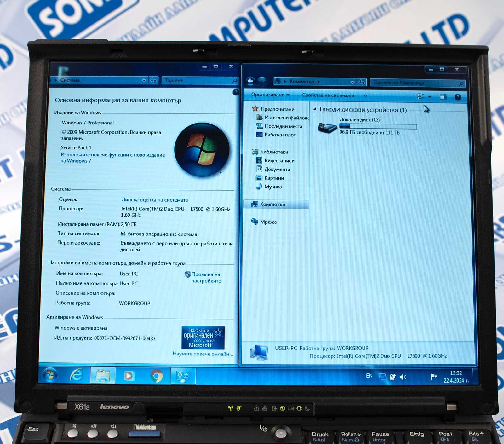504x444 pixels.
Task: Click the Компютър breadcrumb in address bar
Action: click(302, 81)
